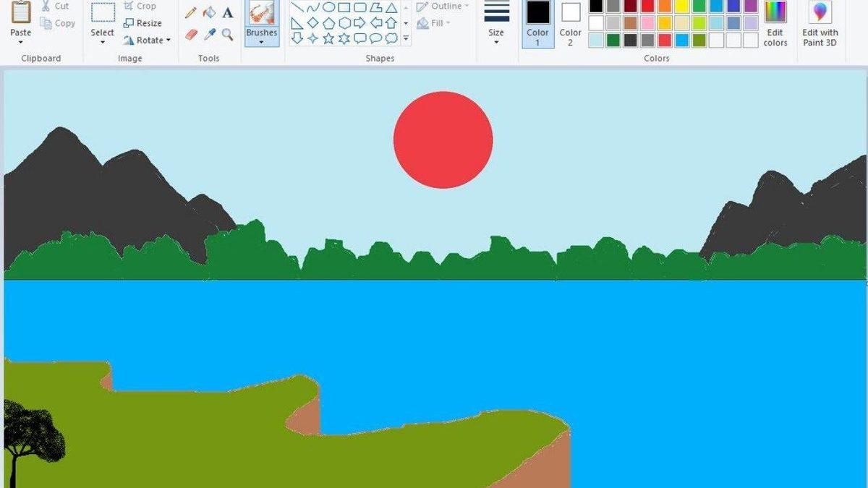
Task: Pick the yellow swatch in color palette
Action: pyautogui.click(x=682, y=7)
